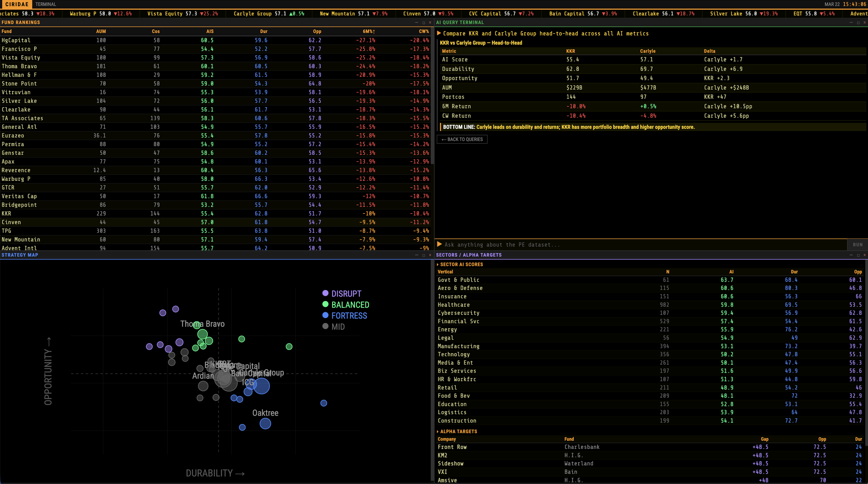Minimize the Sectors / Alpha Targets panel
Screen dimensions: 868x484
click(x=851, y=255)
